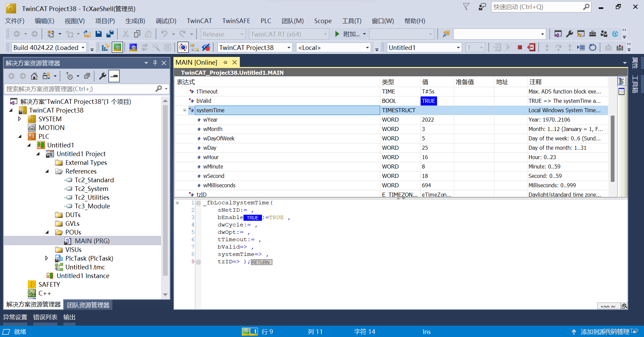Viewport: 644px width, 337px height.
Task: Open the Team Explorer people icon
Action: tap(604, 34)
